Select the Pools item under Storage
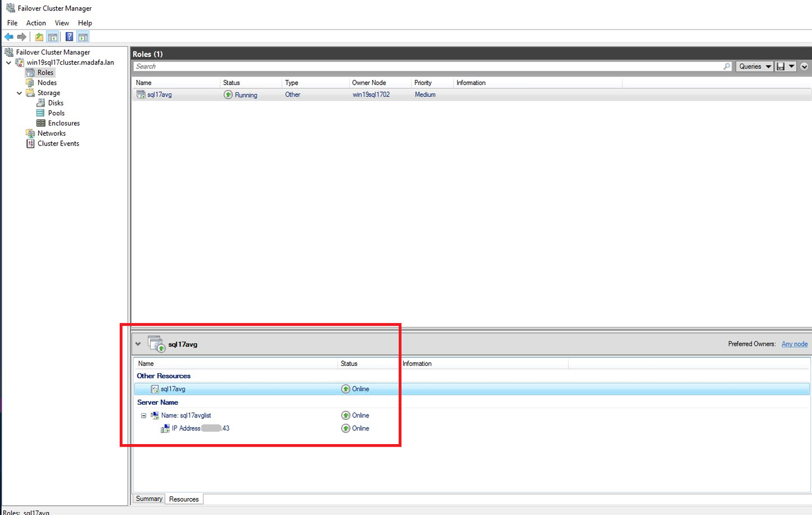Viewport: 812px width, 515px height. pos(56,113)
